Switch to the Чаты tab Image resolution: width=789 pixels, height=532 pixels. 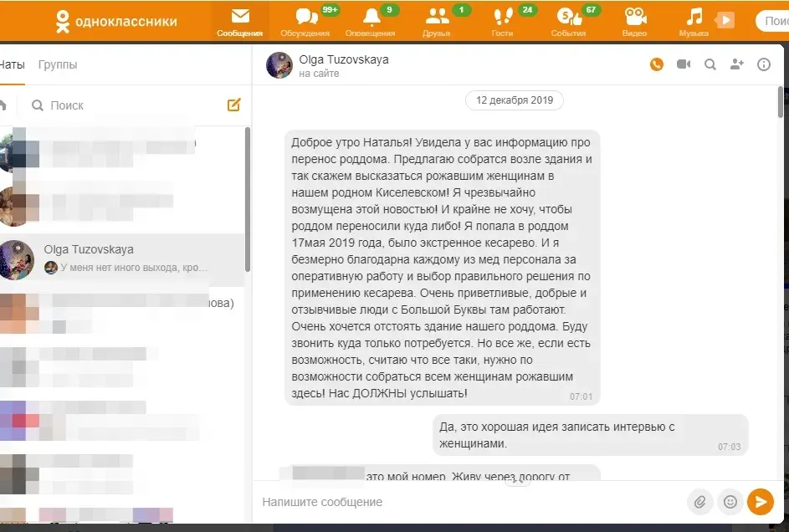[x=12, y=64]
